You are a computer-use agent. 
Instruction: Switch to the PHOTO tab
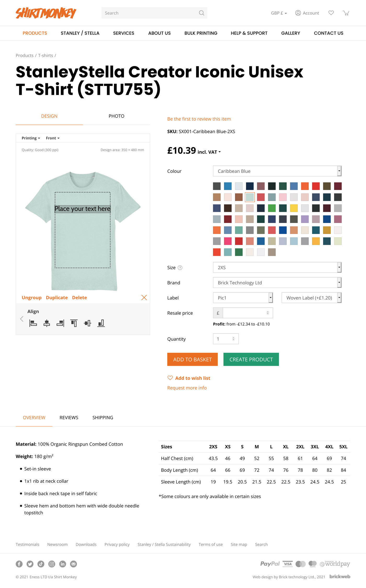tap(116, 116)
